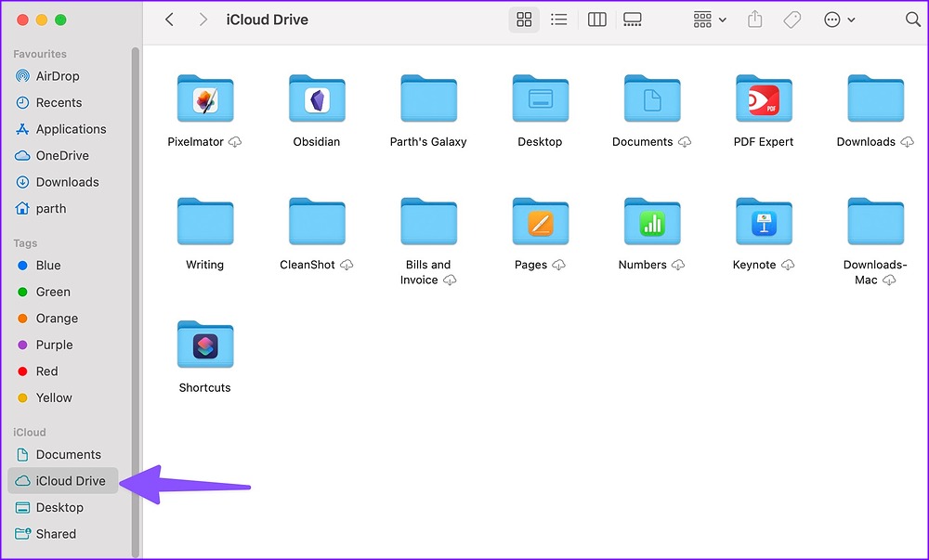This screenshot has width=929, height=560.
Task: Open the Obsidian folder
Action: click(317, 99)
